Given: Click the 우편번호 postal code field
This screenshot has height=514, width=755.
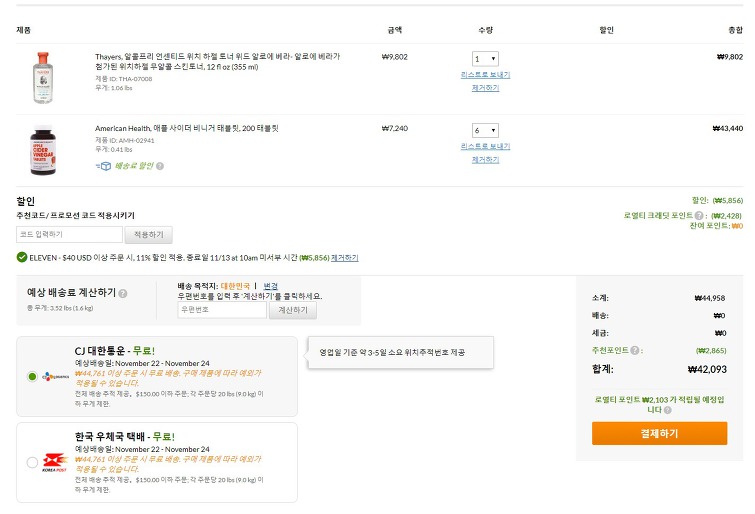Looking at the screenshot, I should pos(222,310).
